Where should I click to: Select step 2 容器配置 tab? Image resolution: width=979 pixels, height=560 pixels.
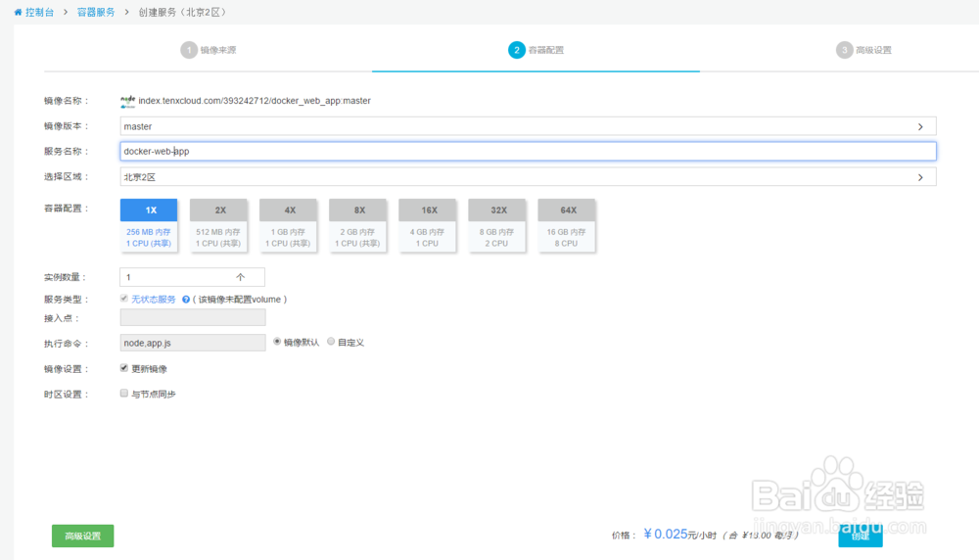pyautogui.click(x=536, y=50)
